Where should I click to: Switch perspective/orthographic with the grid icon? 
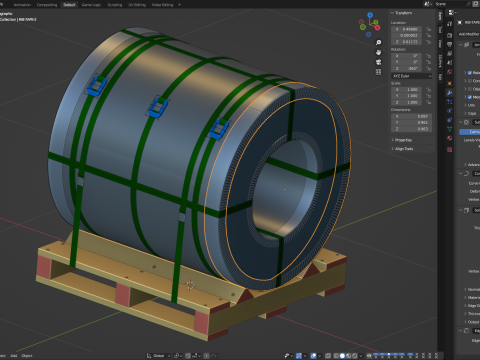(x=378, y=72)
